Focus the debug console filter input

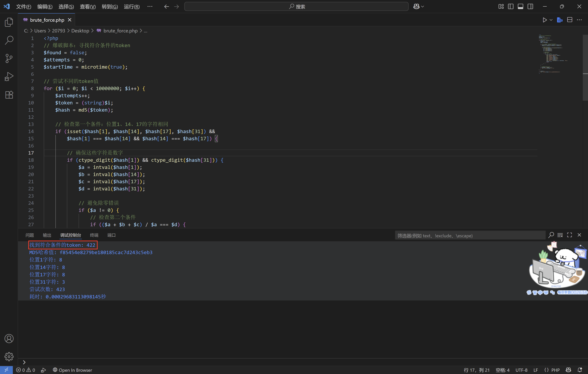(x=470, y=235)
